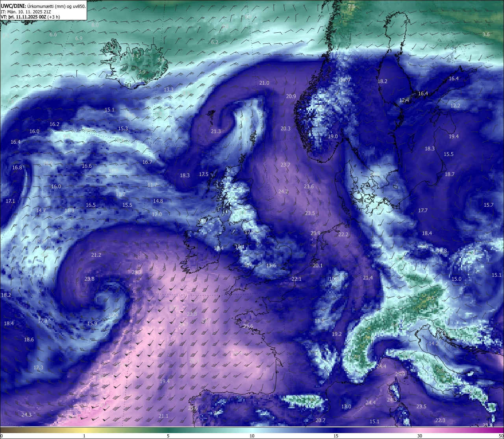Viewport: 504px width, 439px height.
Task: Click the 23.7 value in the North Sea
Action: pyautogui.click(x=285, y=165)
